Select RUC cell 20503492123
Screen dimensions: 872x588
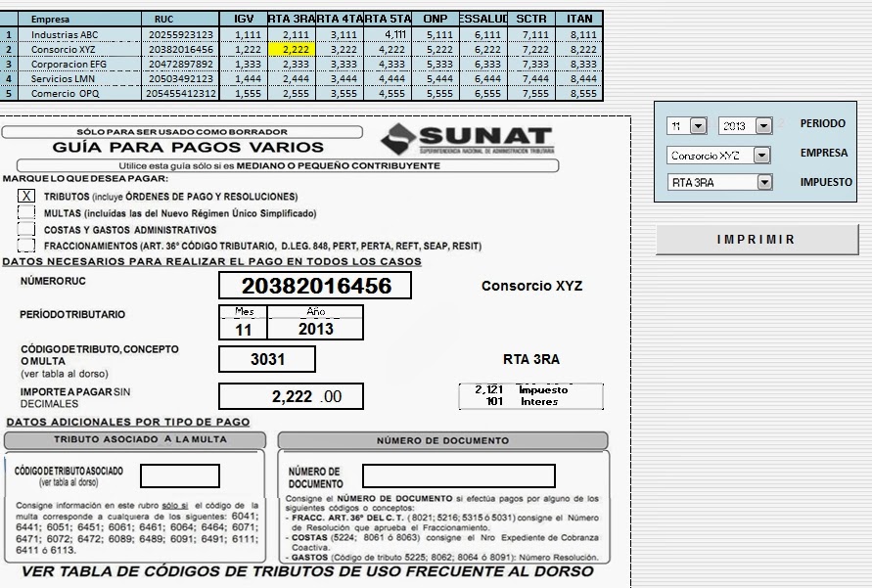coord(180,79)
